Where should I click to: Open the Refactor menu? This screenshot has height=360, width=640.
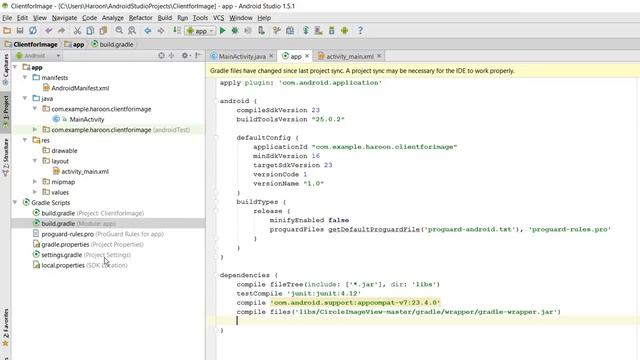point(140,18)
